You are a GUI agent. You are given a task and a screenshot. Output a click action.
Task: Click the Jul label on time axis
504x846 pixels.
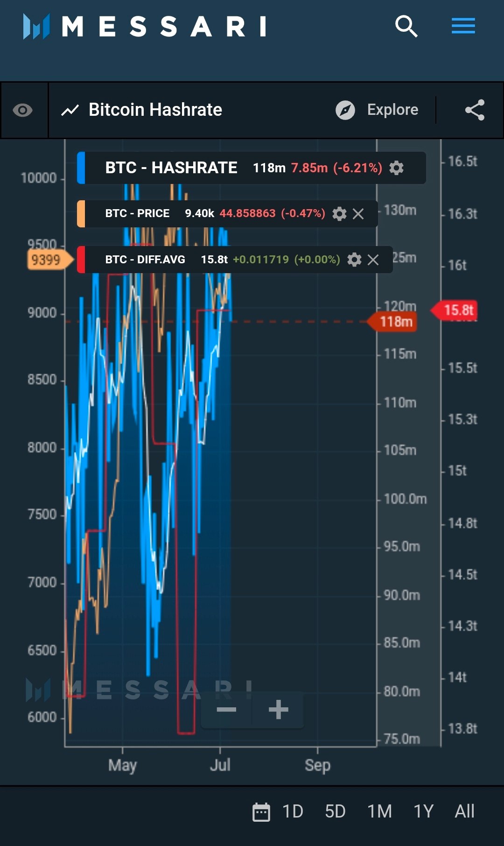point(220,765)
